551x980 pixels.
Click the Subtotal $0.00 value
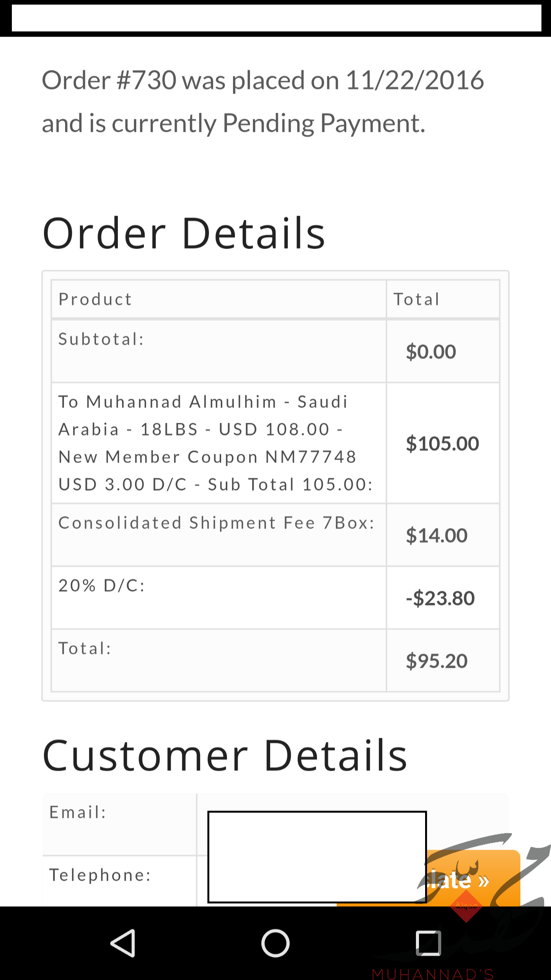431,352
